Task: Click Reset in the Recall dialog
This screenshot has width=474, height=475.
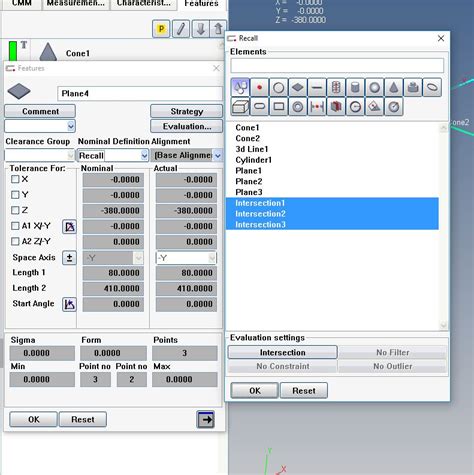Action: (x=304, y=391)
